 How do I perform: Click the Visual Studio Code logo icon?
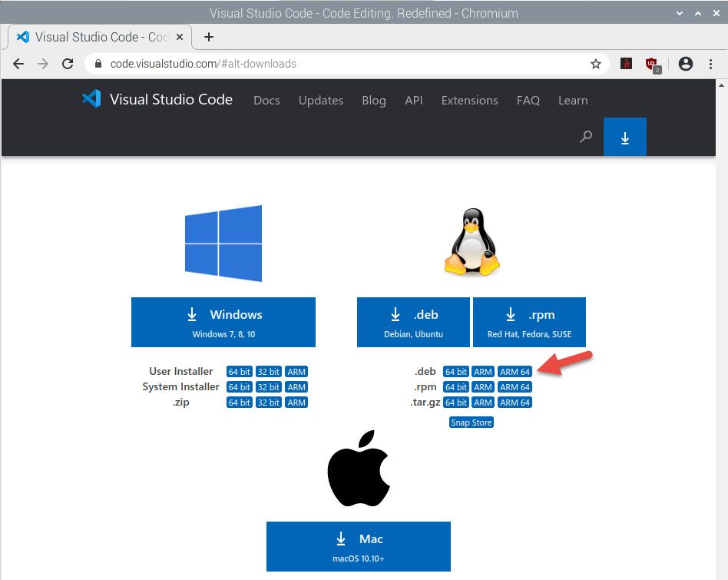(91, 98)
